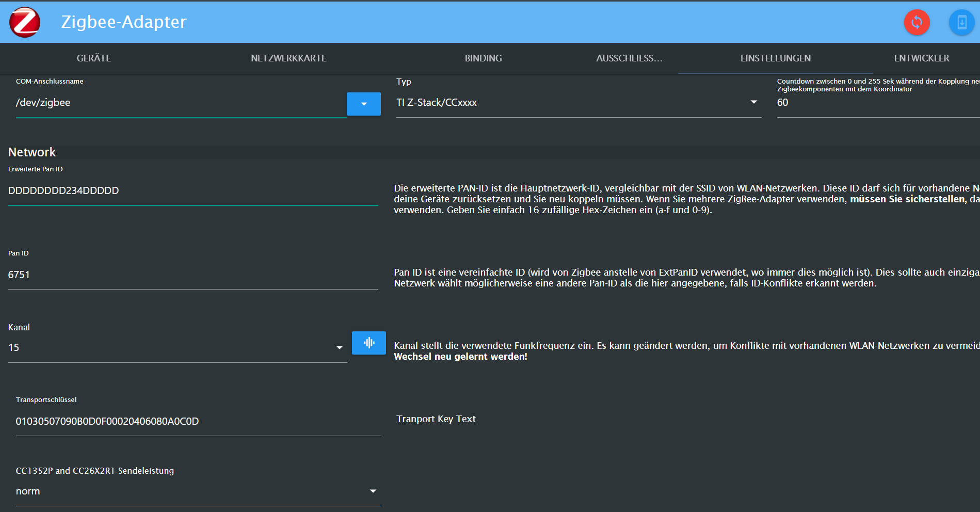Viewport: 980px width, 512px height.
Task: Click the 'CC1352P and CC26X2R1 Sendeleistung' label
Action: [95, 471]
